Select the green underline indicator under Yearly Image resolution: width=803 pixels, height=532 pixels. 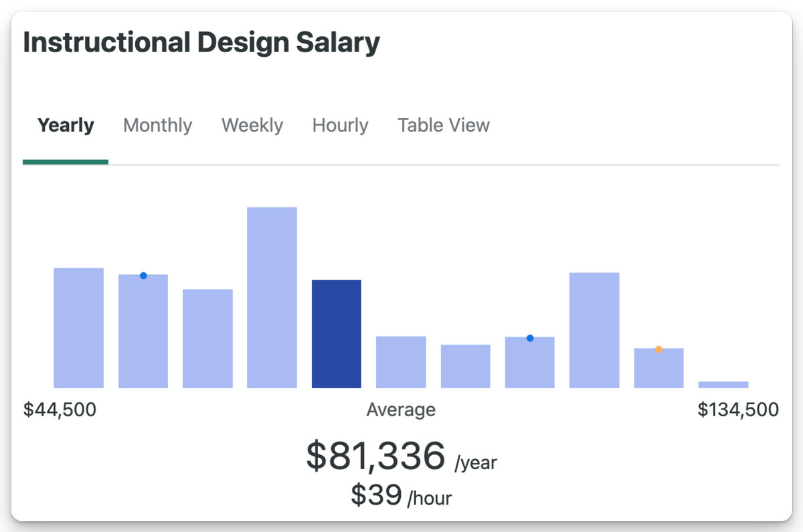[x=65, y=161]
